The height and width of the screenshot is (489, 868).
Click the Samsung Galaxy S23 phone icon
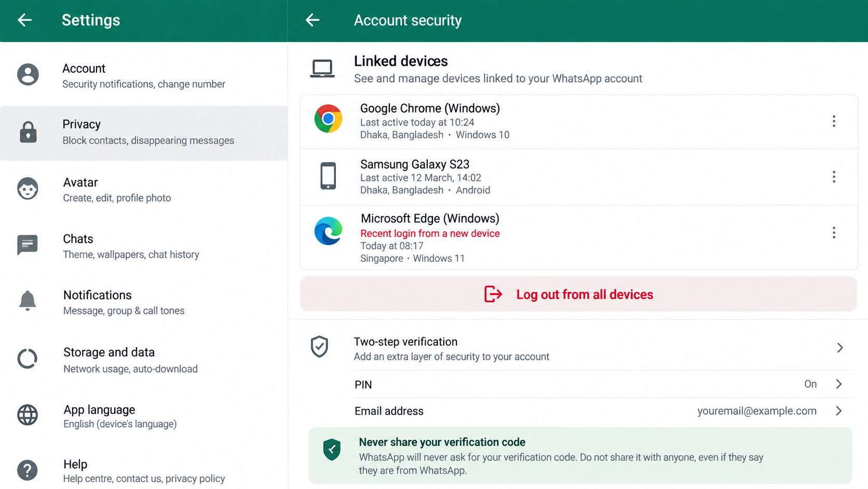328,176
